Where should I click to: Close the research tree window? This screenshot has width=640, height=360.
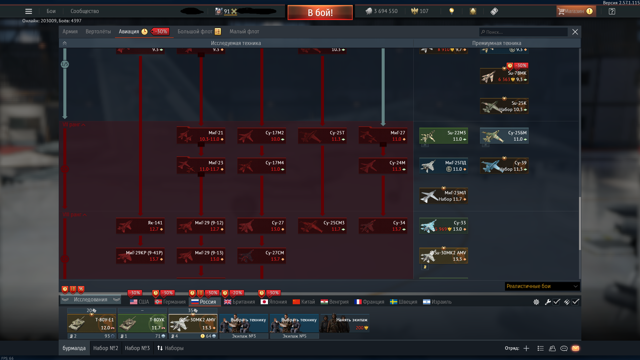click(575, 32)
